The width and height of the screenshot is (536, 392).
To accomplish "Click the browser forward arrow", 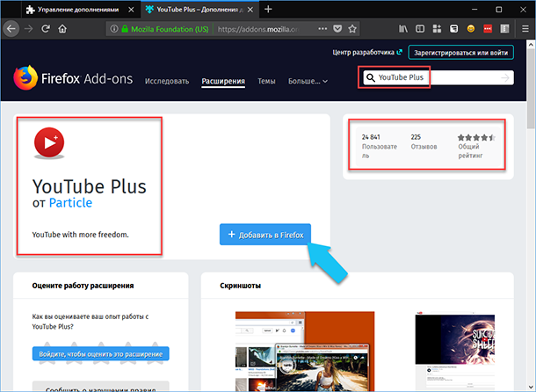I will [x=29, y=29].
